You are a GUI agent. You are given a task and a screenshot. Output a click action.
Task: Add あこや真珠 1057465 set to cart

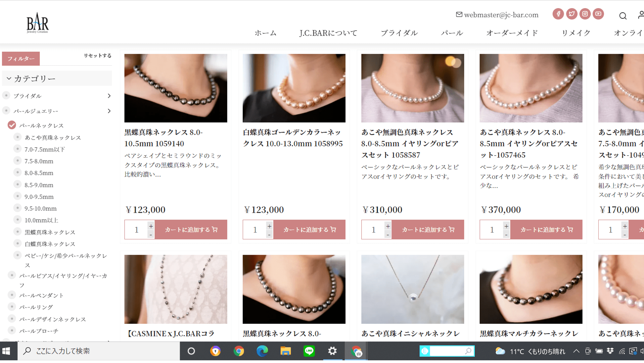(546, 230)
